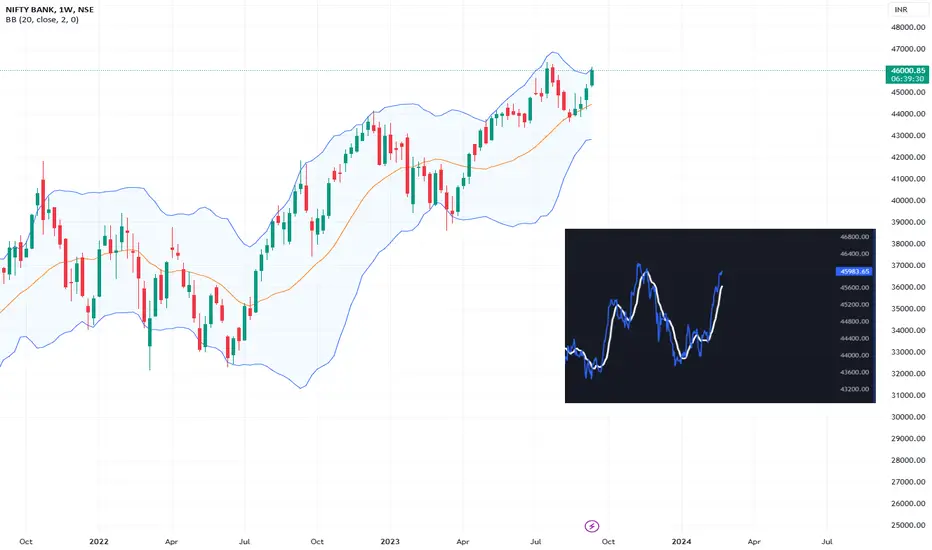This screenshot has height=550, width=932.
Task: Open the inset dark line chart thumbnail
Action: click(720, 316)
